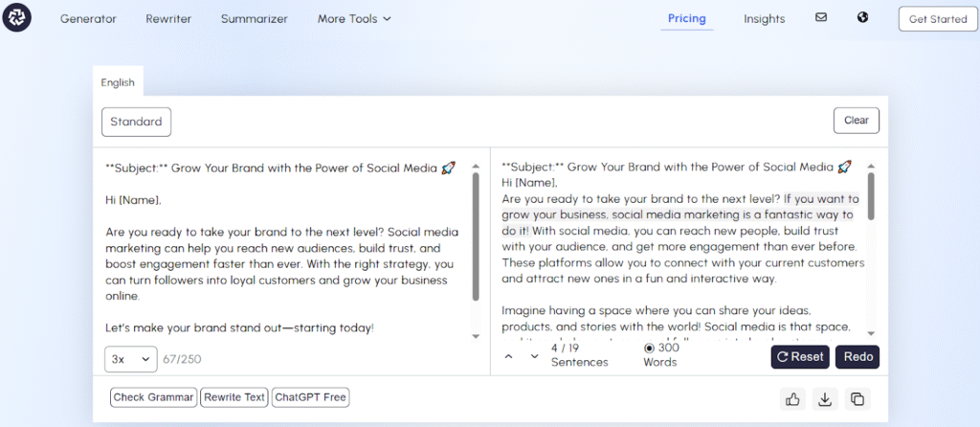
Task: Click the Get Started button
Action: click(937, 18)
